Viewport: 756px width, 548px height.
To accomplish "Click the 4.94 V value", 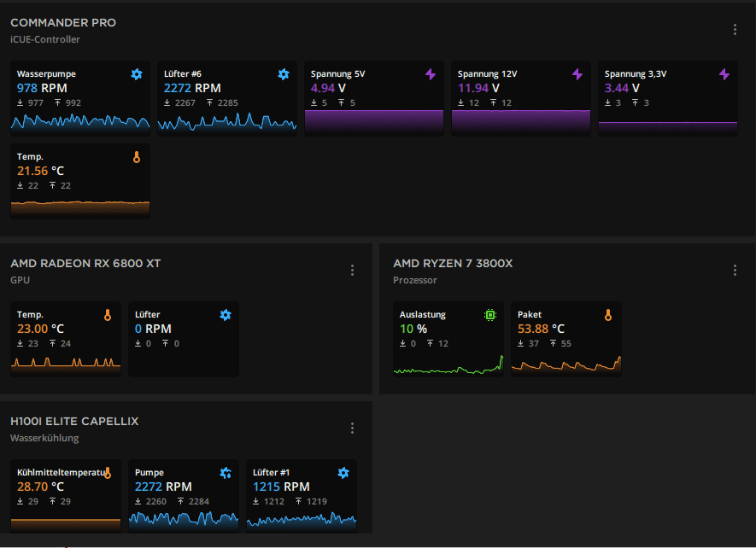I will (328, 88).
